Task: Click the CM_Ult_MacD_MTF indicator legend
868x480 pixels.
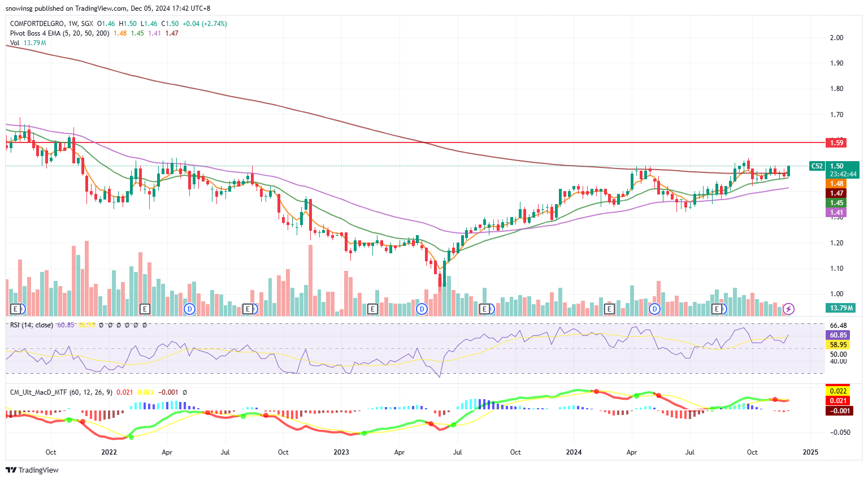Action: pos(62,392)
